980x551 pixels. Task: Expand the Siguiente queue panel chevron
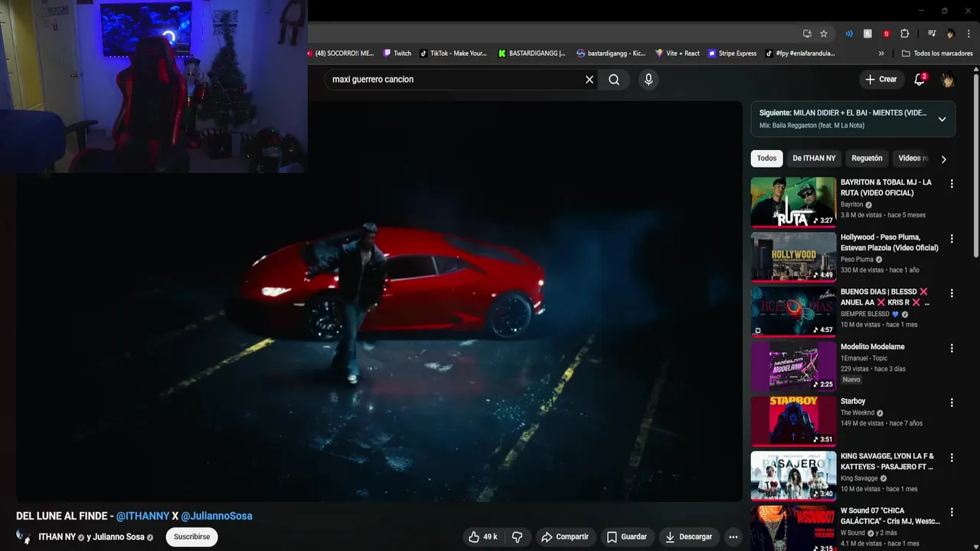pyautogui.click(x=942, y=119)
